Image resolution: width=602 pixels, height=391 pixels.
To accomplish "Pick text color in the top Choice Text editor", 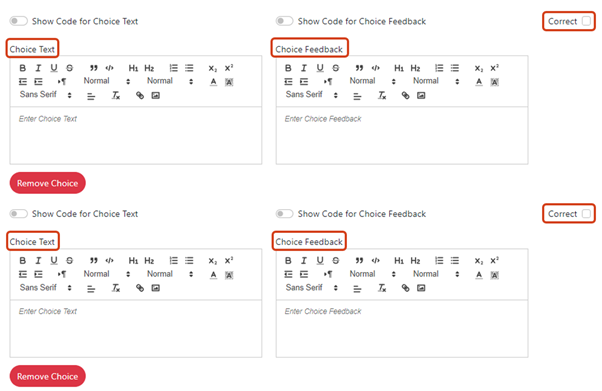I will [x=213, y=82].
